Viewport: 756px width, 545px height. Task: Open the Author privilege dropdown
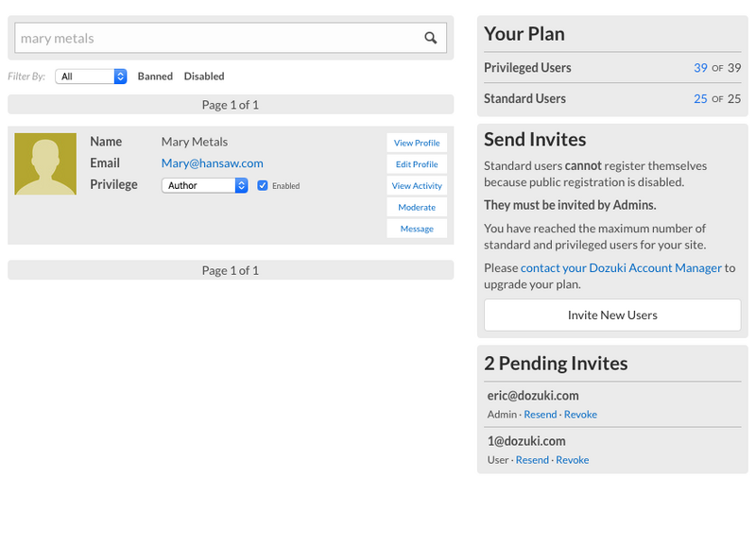click(x=204, y=185)
